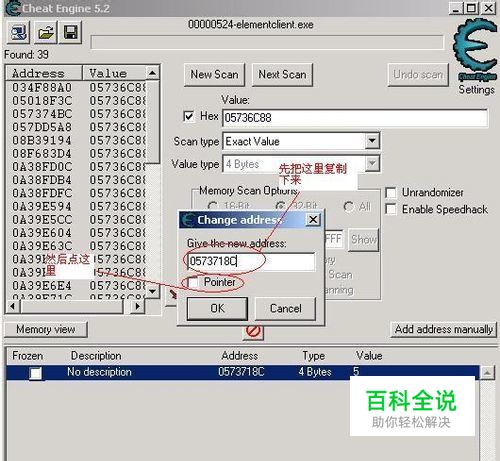This screenshot has height=461, width=500.
Task: Save the table with the floppy icon
Action: pos(71,33)
